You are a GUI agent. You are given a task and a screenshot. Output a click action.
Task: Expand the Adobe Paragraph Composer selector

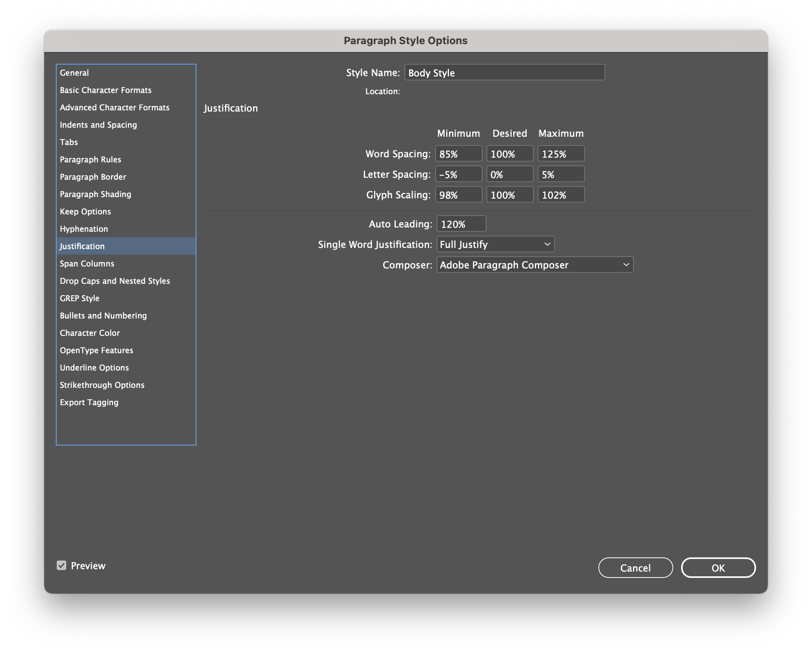[535, 265]
